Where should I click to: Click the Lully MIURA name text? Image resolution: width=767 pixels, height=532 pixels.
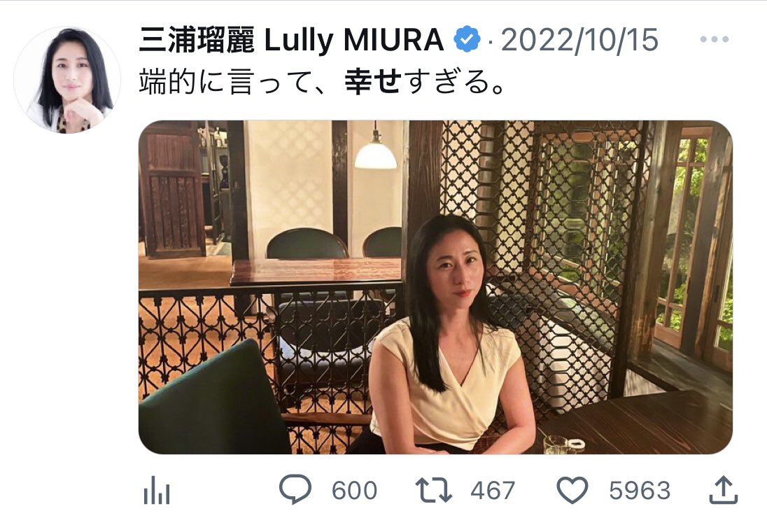click(353, 40)
